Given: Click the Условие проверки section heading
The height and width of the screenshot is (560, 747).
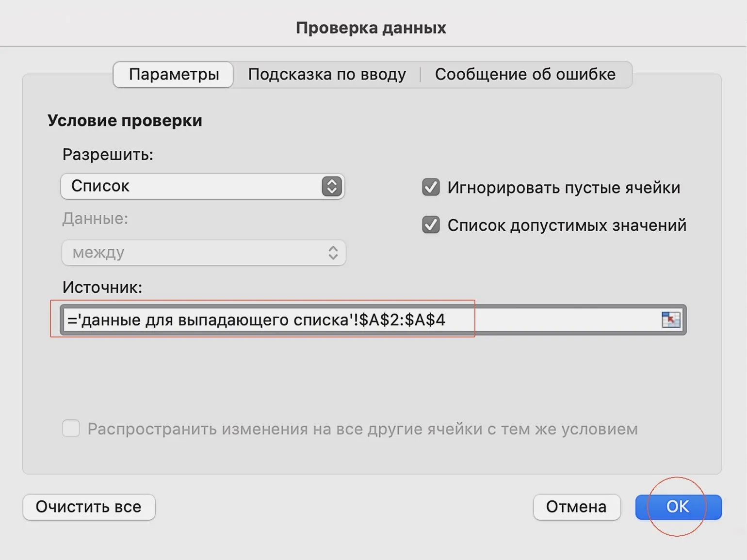Looking at the screenshot, I should click(125, 120).
